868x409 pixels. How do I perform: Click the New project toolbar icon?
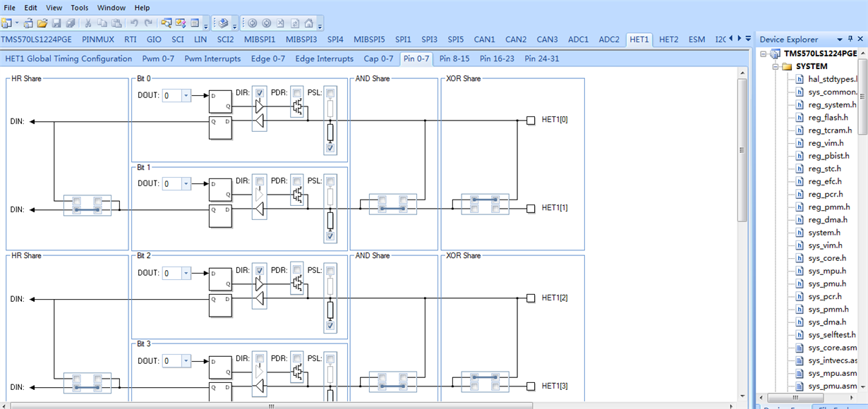(6, 23)
